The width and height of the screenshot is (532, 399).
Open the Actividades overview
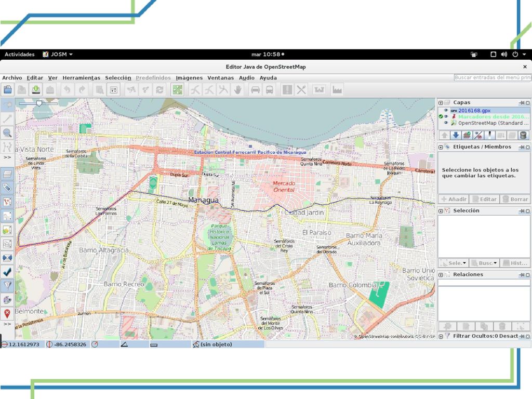[x=20, y=54]
